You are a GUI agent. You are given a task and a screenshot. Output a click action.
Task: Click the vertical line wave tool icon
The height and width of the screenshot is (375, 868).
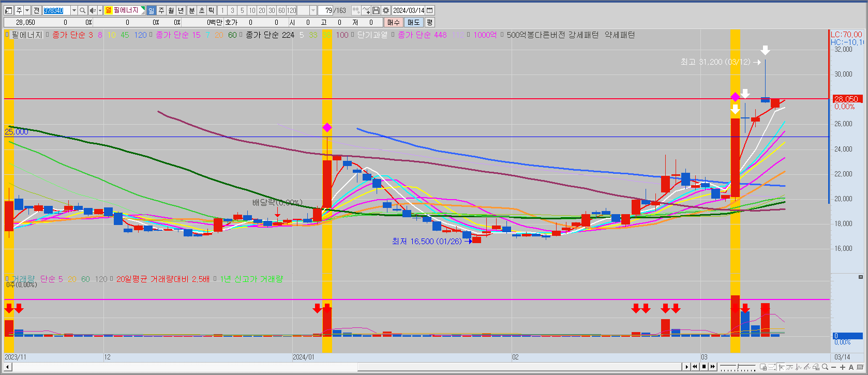(x=798, y=367)
